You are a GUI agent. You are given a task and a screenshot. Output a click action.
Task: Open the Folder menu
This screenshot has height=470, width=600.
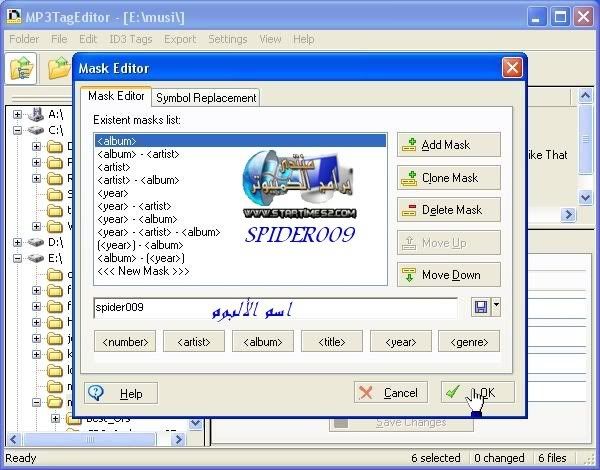point(24,39)
